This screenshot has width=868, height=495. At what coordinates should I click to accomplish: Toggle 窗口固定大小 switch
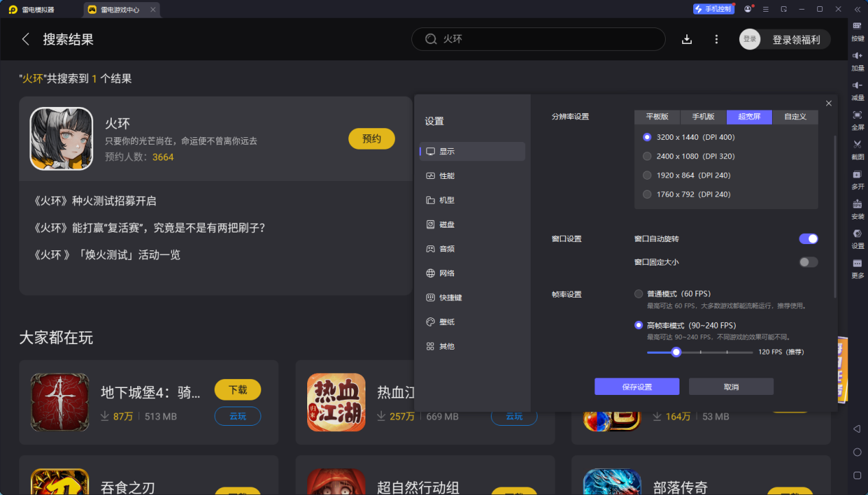808,262
